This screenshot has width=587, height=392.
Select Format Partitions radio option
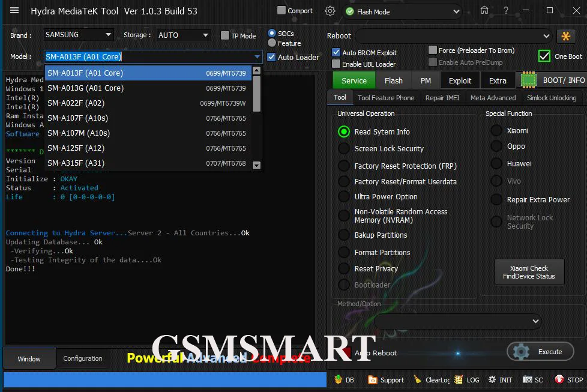click(344, 252)
